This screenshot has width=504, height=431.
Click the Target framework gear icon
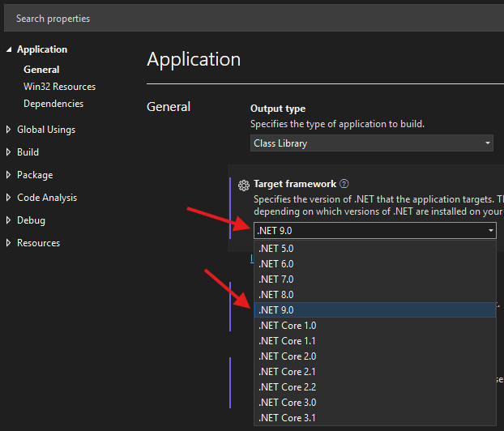244,186
